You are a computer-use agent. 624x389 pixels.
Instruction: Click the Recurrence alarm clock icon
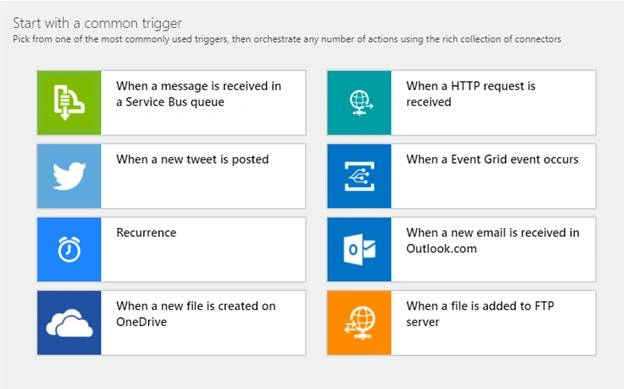tap(69, 249)
